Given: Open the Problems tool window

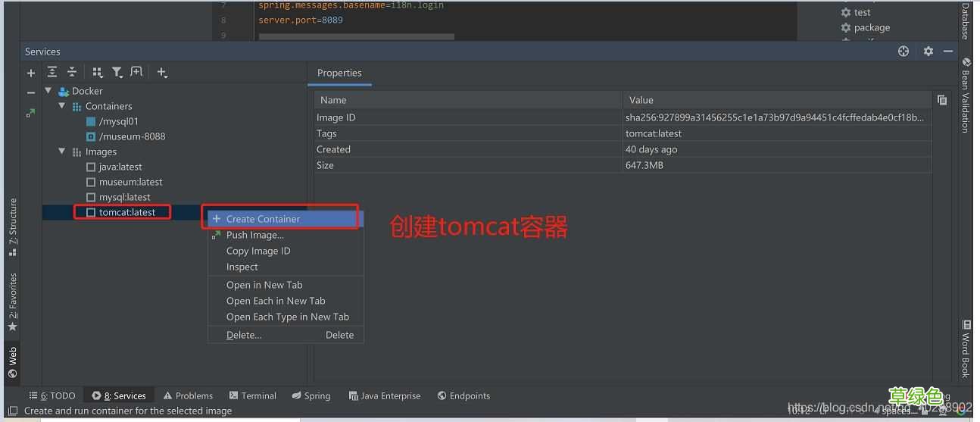Looking at the screenshot, I should pos(189,395).
